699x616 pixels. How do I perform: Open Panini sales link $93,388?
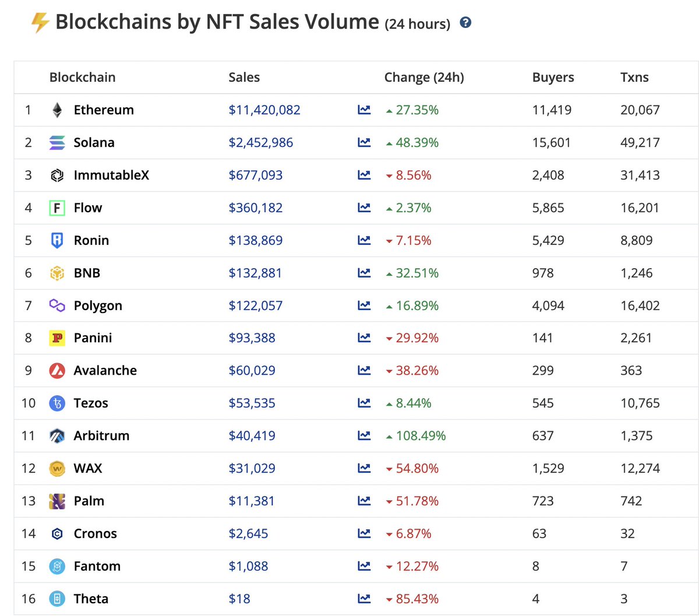[252, 338]
